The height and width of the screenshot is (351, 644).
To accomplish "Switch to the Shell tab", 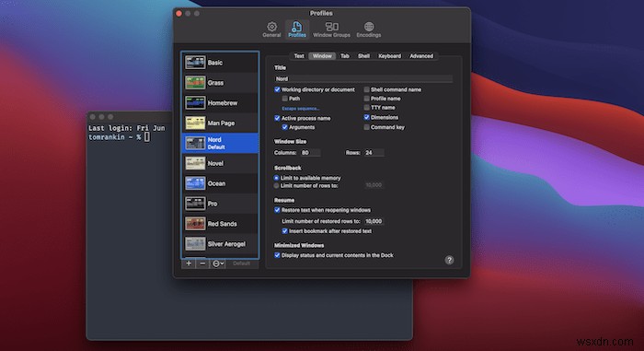I will coord(363,56).
